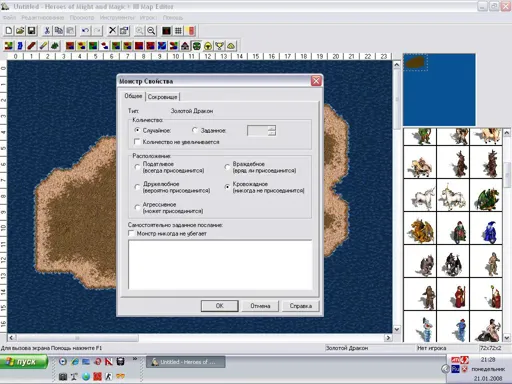Screen dimensions: 512x384
Task: Open the 'Инструменты' menu
Action: tap(117, 17)
